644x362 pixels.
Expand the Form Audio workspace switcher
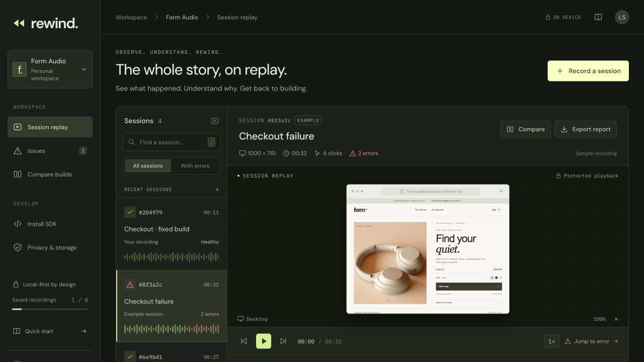point(50,69)
